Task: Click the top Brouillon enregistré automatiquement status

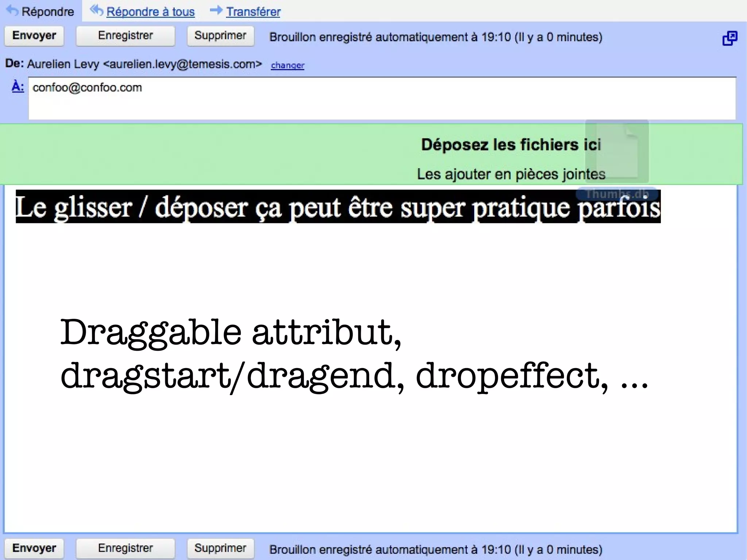Action: point(436,37)
